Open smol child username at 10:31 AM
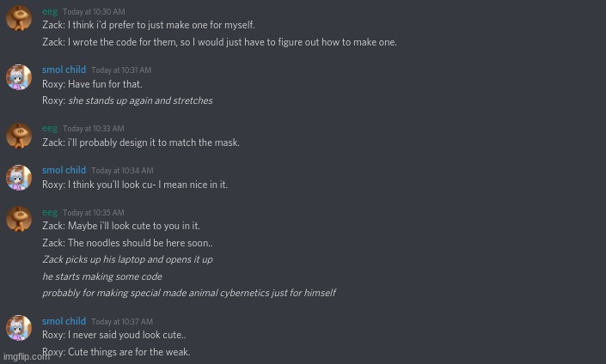This screenshot has height=364, width=606. (64, 70)
